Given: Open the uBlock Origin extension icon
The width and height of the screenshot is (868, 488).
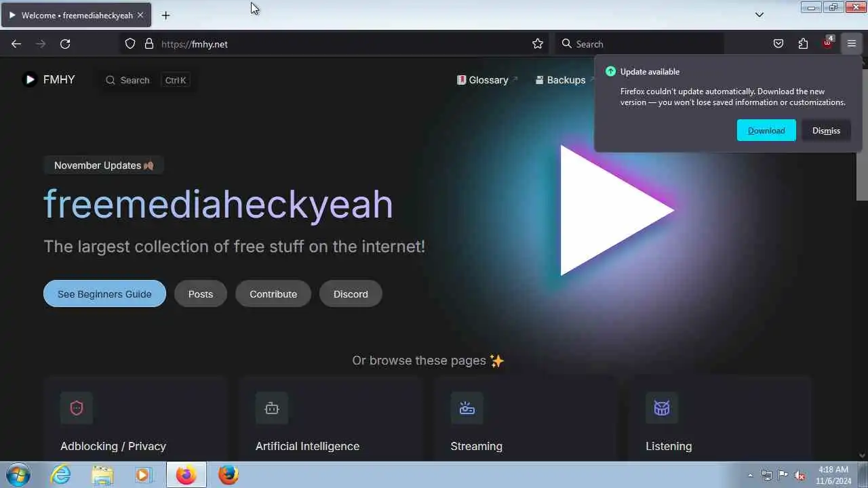Looking at the screenshot, I should 827,43.
